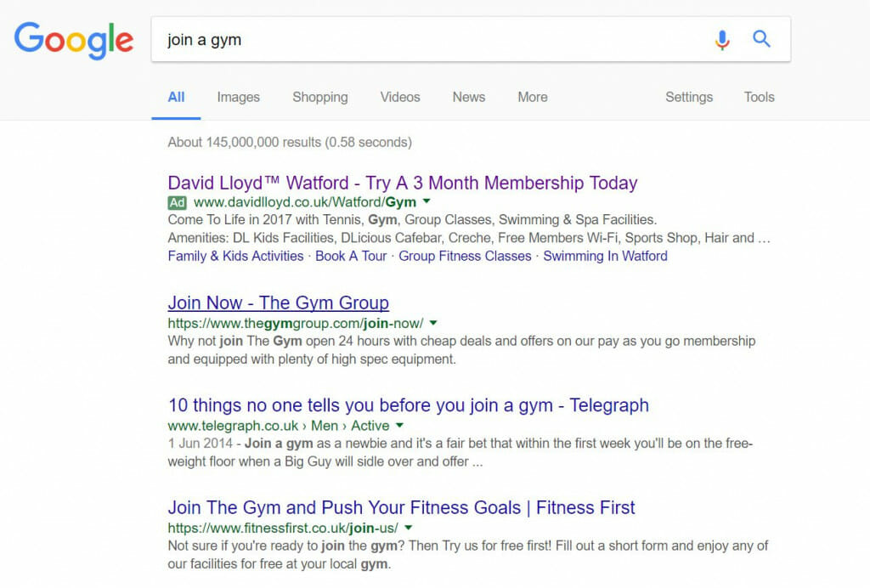The height and width of the screenshot is (588, 870).
Task: Open Telegraph 10 things gym article
Action: (x=409, y=405)
